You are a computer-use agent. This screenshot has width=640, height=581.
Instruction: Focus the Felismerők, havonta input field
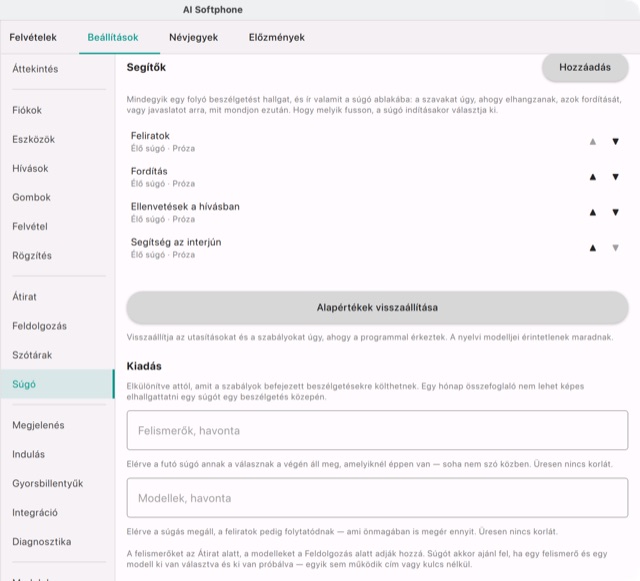[x=377, y=430]
